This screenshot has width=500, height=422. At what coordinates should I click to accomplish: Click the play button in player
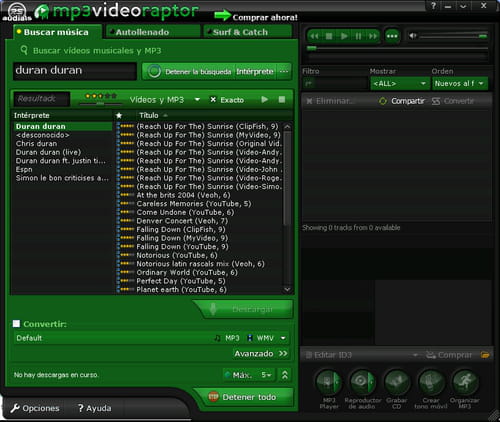(344, 36)
